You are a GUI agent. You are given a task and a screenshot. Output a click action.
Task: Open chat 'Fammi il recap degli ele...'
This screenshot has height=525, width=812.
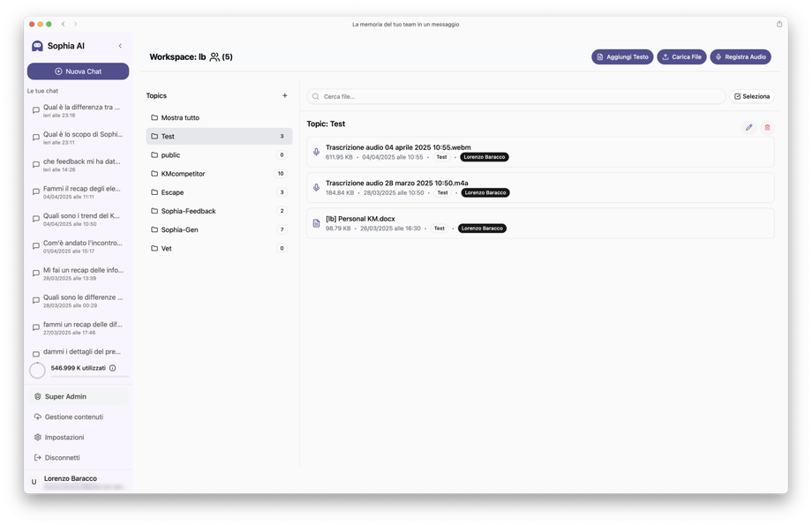[x=78, y=192]
